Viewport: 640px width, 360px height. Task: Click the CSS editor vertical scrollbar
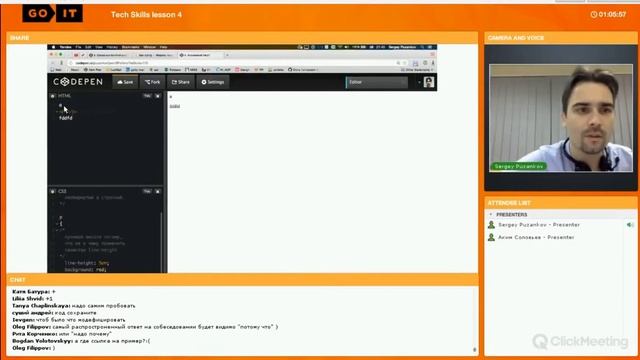[x=161, y=241]
